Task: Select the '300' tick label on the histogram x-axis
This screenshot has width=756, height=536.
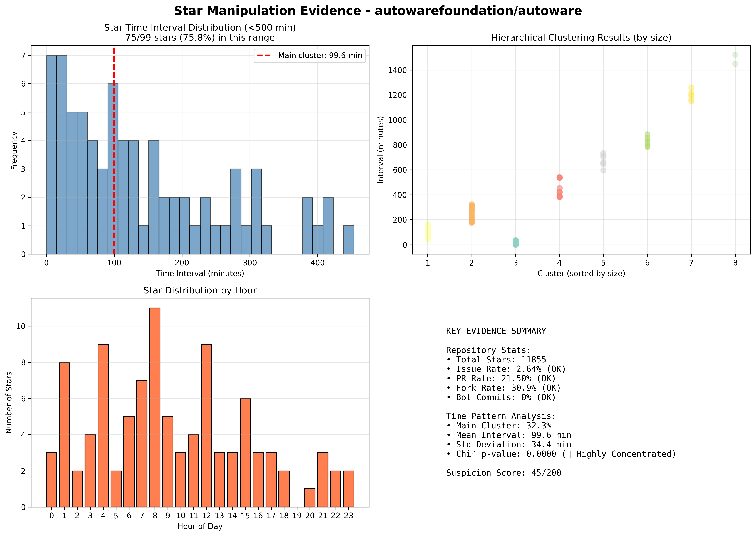Action: [x=250, y=263]
